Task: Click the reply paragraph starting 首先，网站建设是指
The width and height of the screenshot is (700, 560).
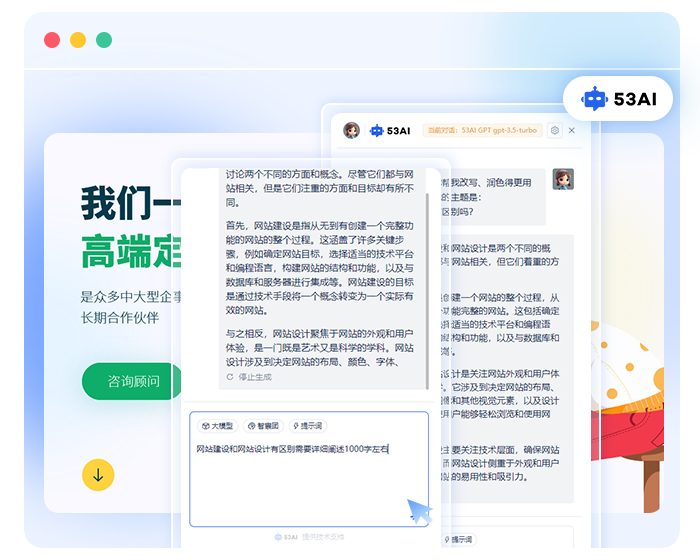Action: coord(320,268)
